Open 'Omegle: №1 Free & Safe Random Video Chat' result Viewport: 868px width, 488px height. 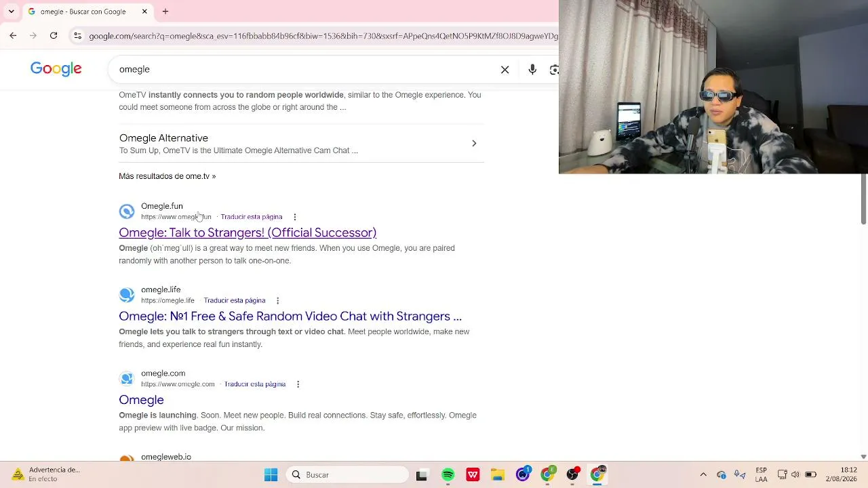[x=290, y=316]
